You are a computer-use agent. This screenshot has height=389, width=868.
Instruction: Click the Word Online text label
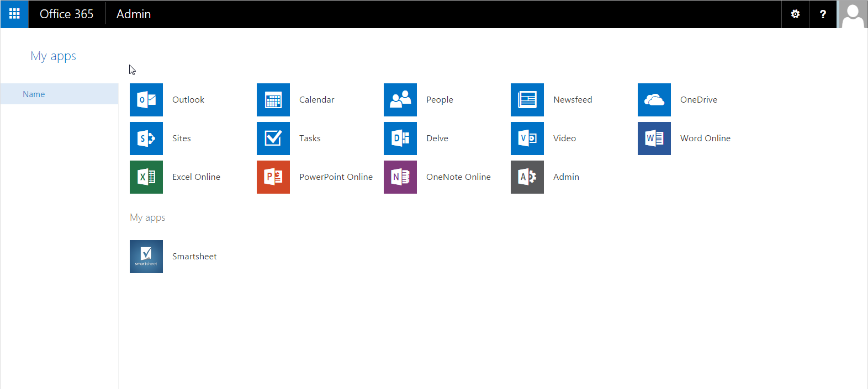tap(705, 138)
